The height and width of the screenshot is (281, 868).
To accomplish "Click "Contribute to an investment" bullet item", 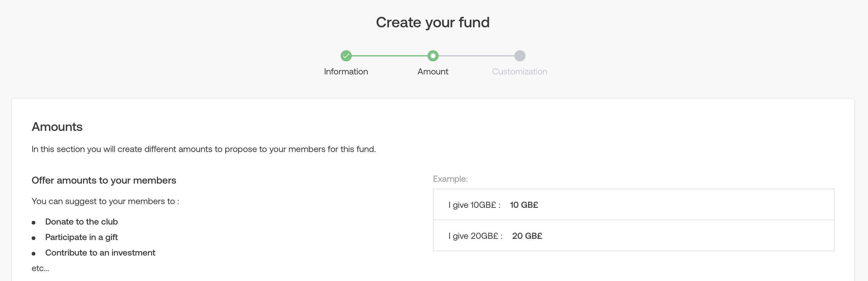I will pos(100,253).
